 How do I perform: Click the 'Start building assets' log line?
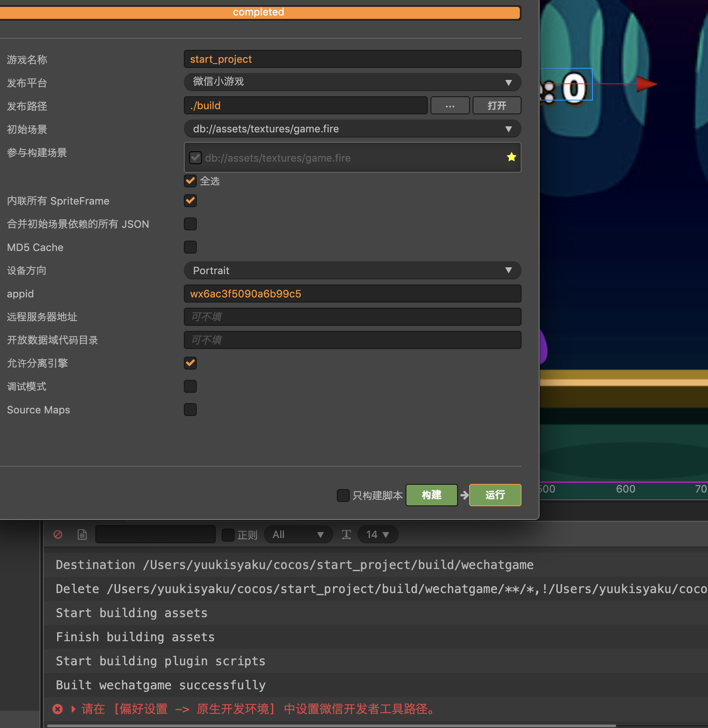click(x=375, y=613)
